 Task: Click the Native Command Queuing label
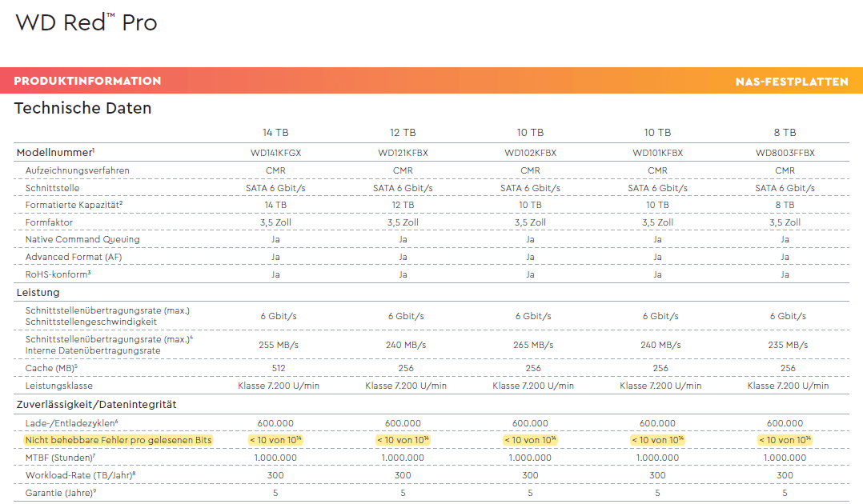click(82, 239)
